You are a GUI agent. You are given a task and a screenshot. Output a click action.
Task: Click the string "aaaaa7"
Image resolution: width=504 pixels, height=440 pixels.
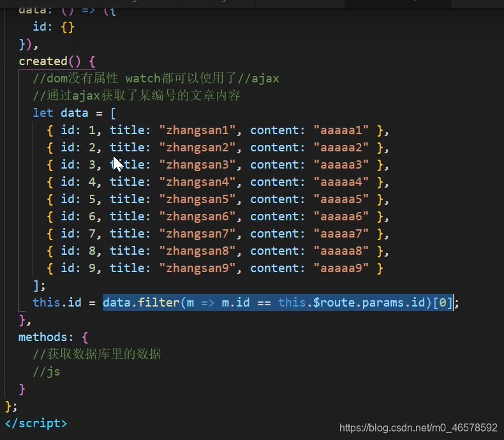coord(341,234)
